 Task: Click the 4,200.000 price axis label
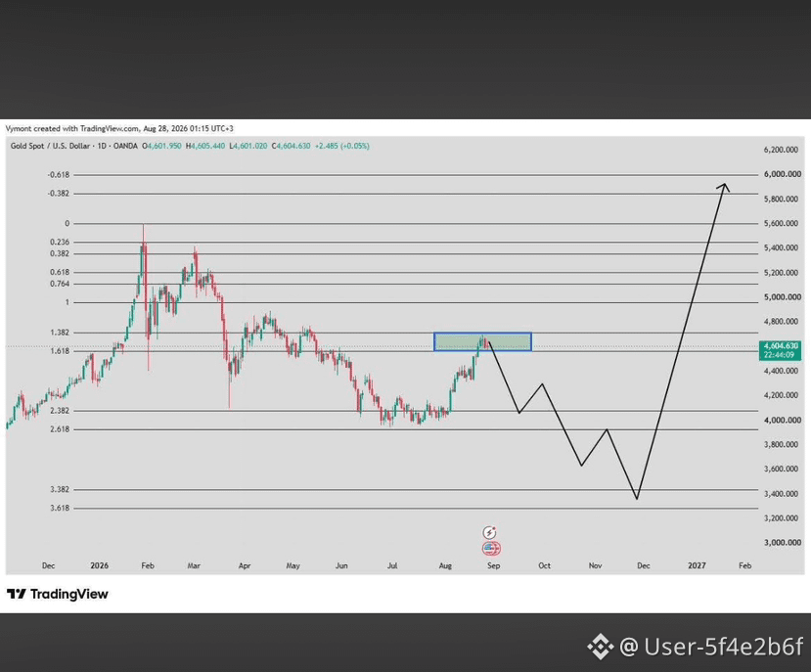[x=781, y=395]
